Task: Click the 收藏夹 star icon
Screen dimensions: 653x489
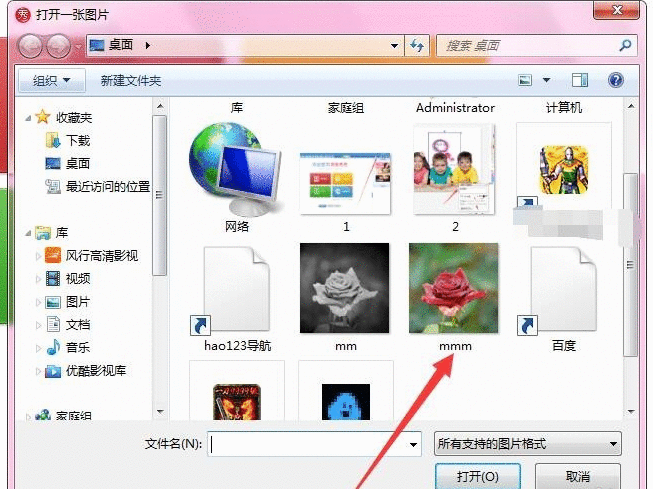Action: click(x=43, y=117)
